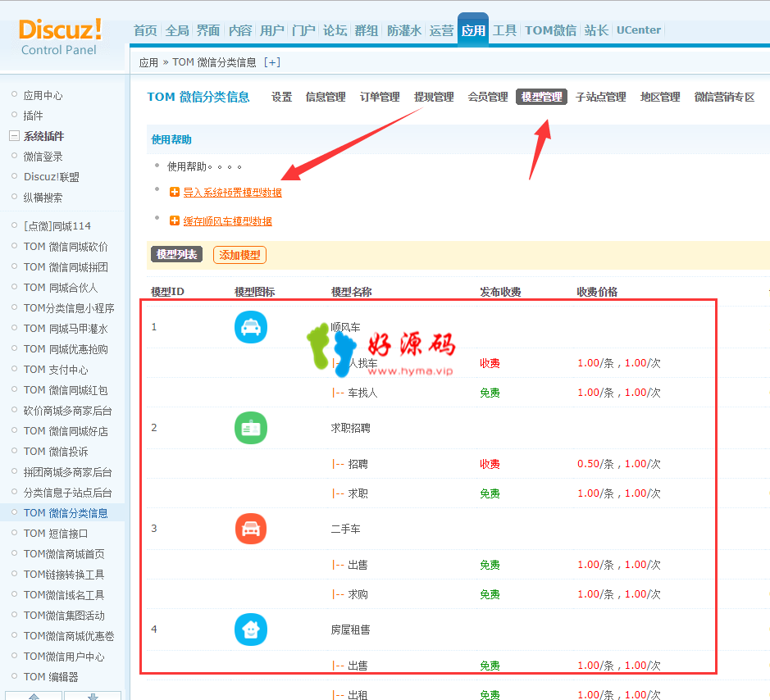Open TOM 同城优惠抢购 in the sidebar
The width and height of the screenshot is (770, 700).
point(66,349)
